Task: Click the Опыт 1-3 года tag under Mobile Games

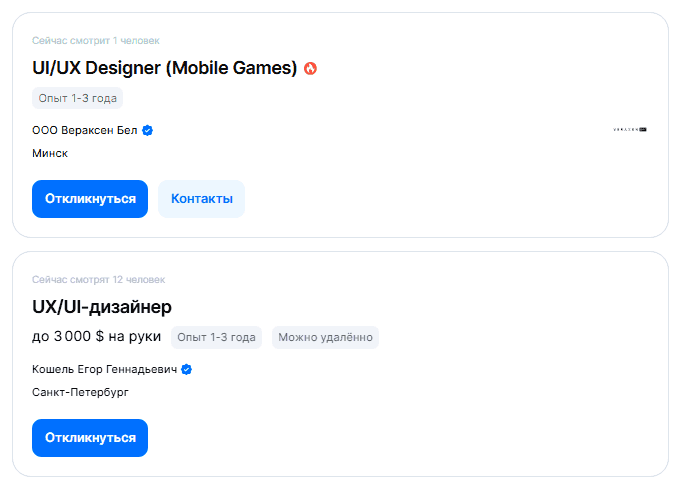Action: 77,98
